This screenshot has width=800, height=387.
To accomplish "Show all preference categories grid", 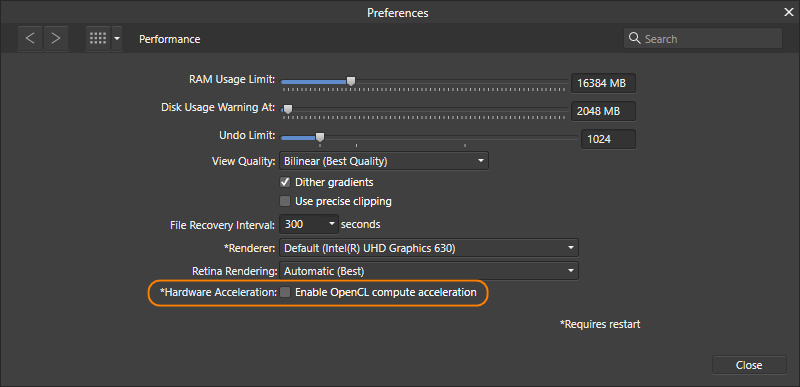I will [98, 39].
